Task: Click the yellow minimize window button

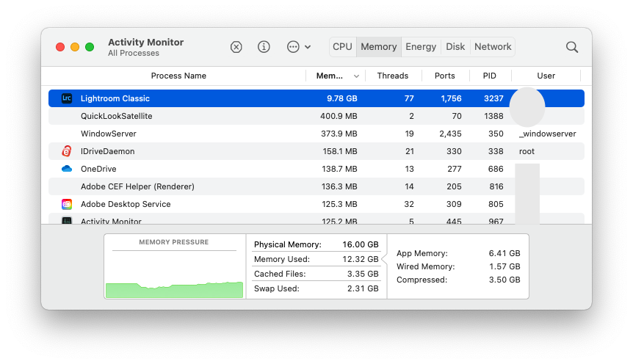Action: coord(75,47)
